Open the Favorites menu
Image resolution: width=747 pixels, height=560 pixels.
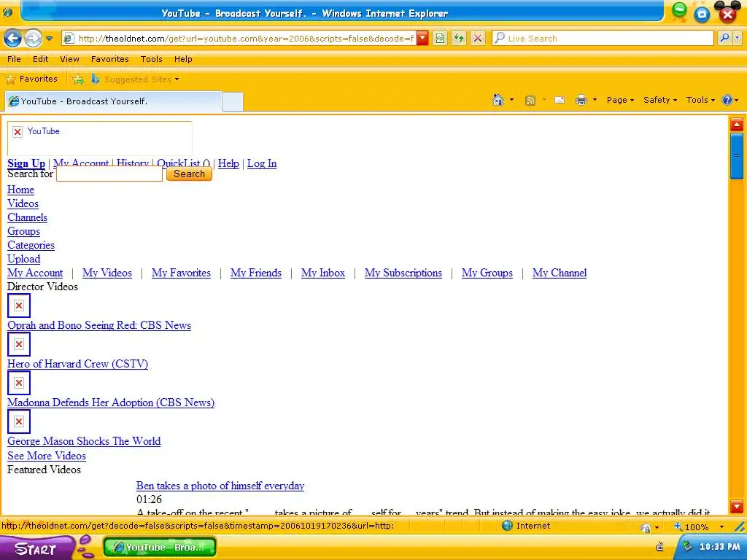110,59
